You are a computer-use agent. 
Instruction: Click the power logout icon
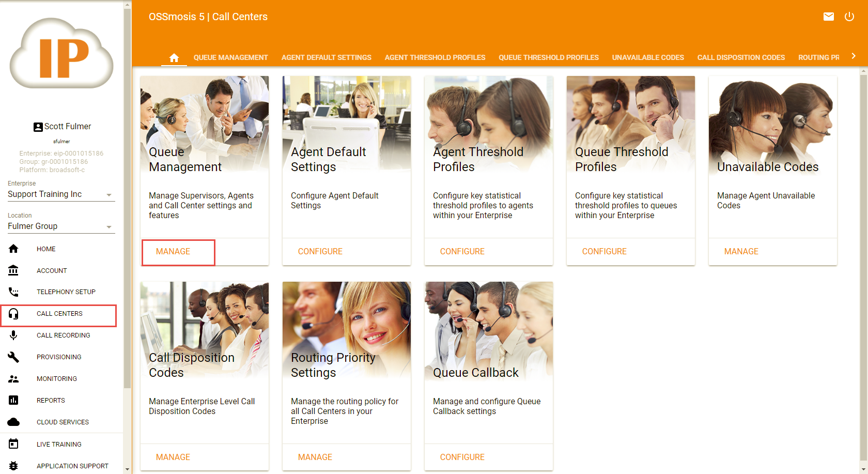pyautogui.click(x=849, y=17)
